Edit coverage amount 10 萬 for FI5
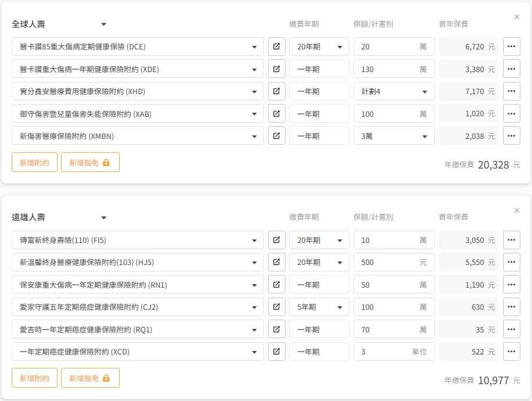The width and height of the screenshot is (532, 401). [x=394, y=240]
